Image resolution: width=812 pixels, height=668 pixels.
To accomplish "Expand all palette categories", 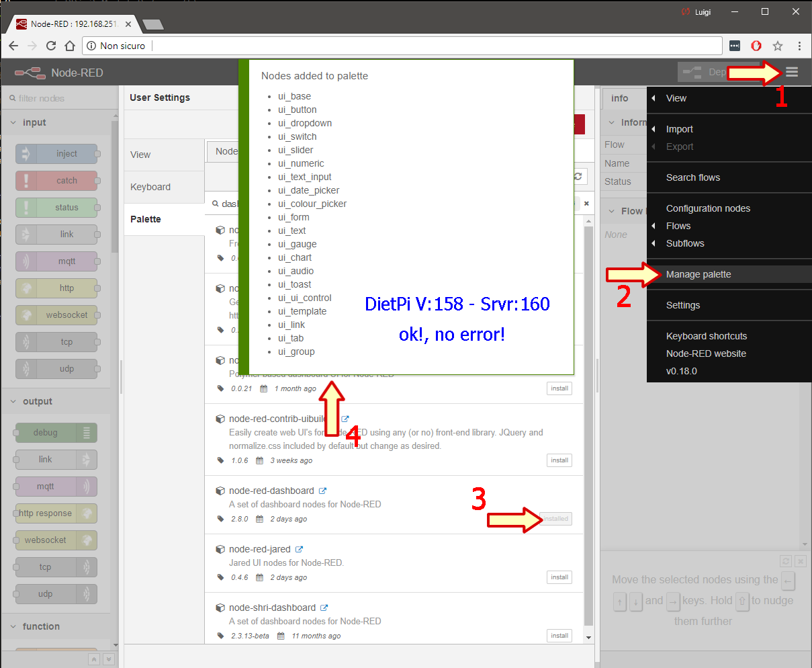I will click(x=109, y=660).
